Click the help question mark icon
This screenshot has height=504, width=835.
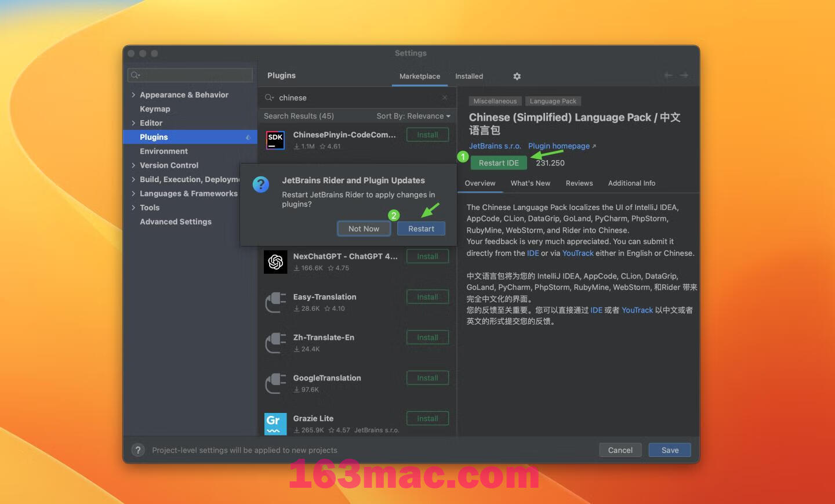tap(138, 450)
